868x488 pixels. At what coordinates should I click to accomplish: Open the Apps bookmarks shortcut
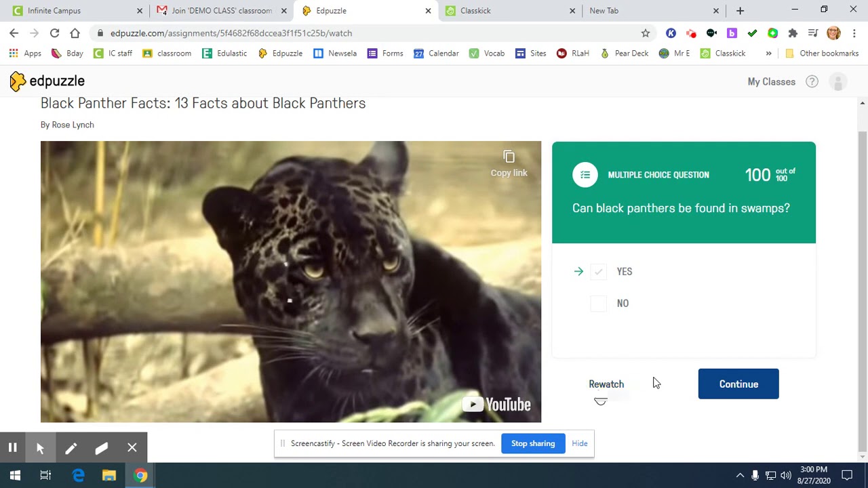coord(25,53)
